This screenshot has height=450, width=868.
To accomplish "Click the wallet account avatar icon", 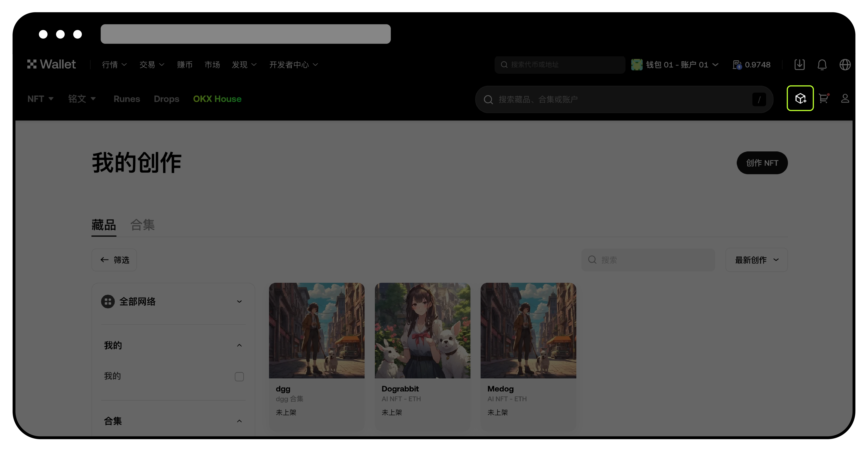I will [x=637, y=64].
